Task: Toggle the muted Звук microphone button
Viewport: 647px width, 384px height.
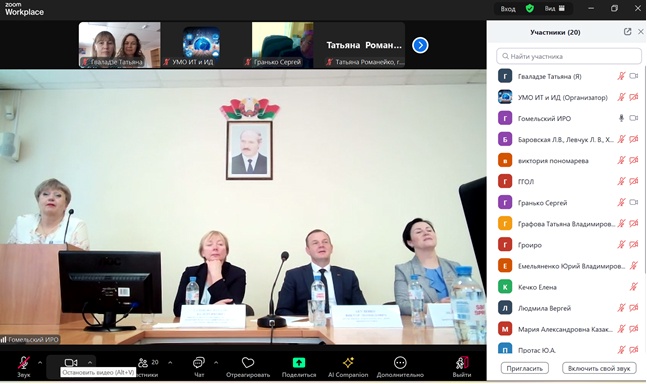Action: [24, 363]
